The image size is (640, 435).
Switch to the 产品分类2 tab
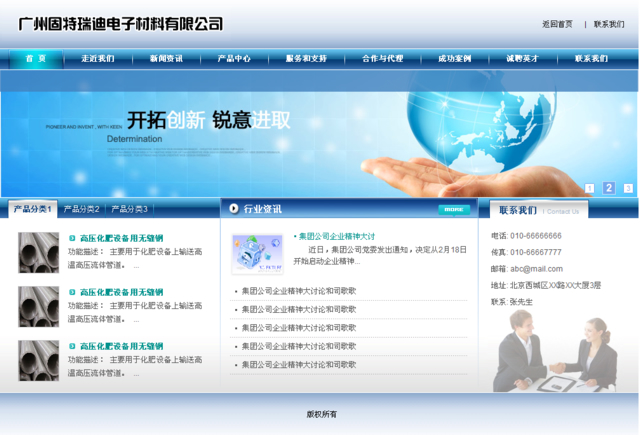pos(81,209)
